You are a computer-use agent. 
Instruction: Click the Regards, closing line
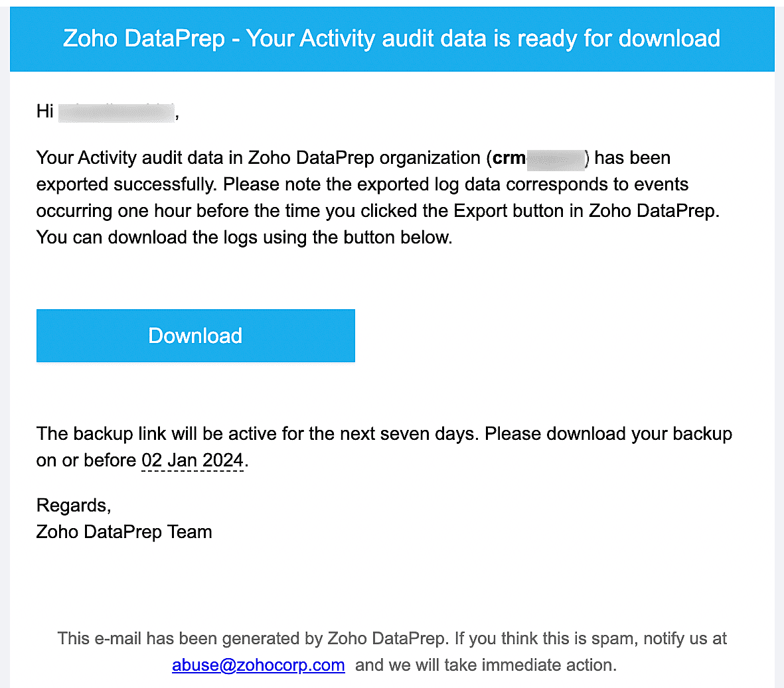tap(74, 506)
